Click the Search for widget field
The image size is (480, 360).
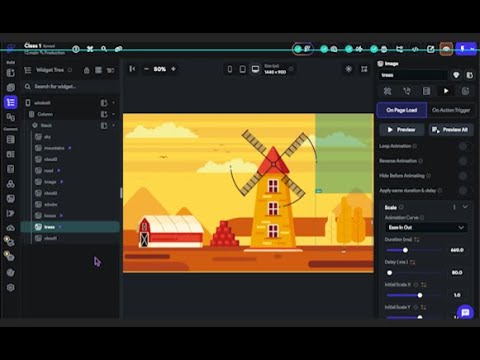[70, 87]
